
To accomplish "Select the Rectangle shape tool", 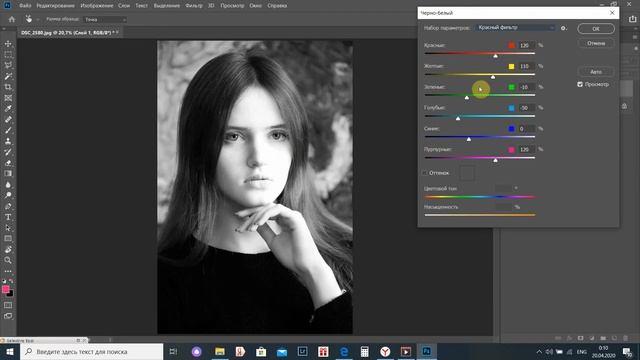I will (8, 238).
